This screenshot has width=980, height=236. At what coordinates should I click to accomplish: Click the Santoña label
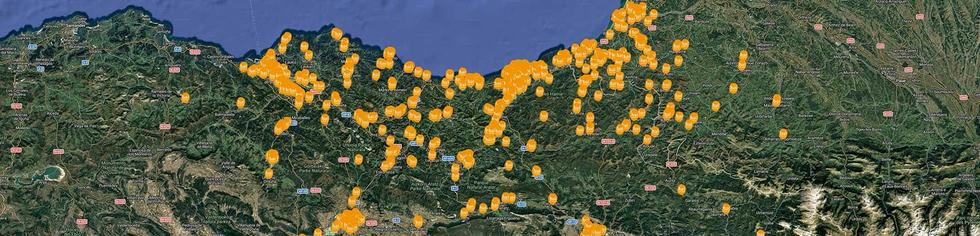click(x=163, y=32)
